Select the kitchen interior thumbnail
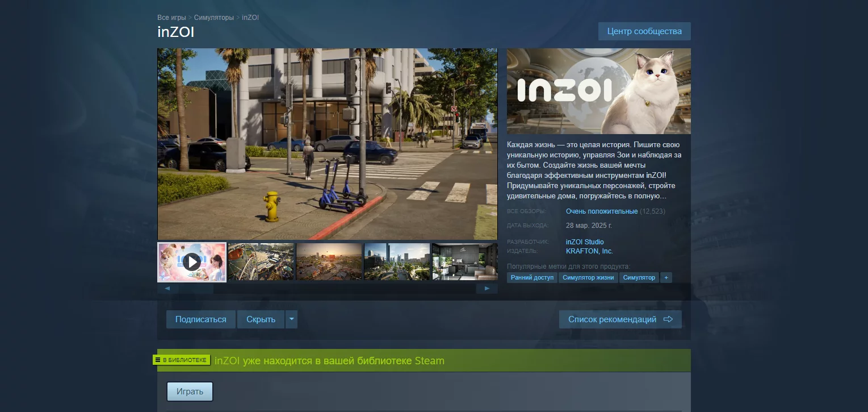The height and width of the screenshot is (412, 868). (x=464, y=262)
